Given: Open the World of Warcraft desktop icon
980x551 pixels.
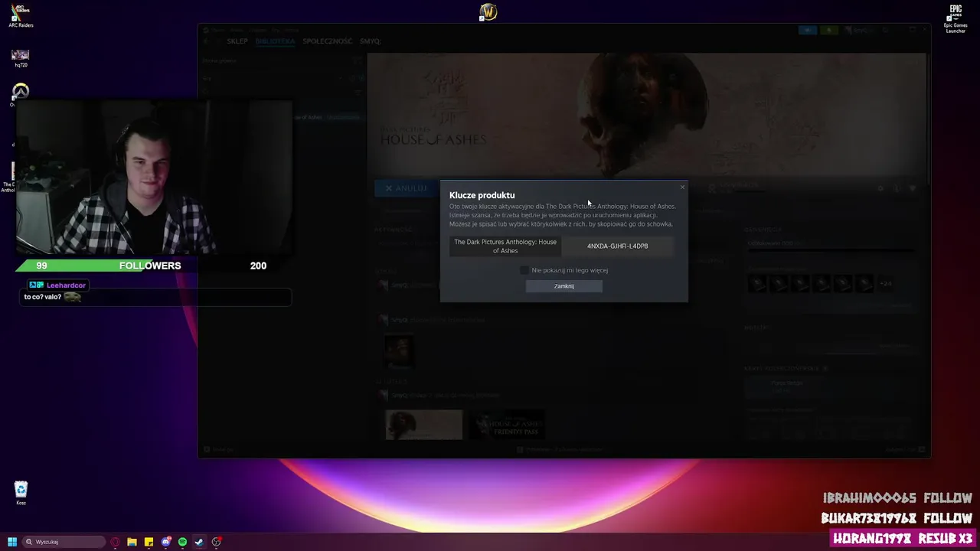Looking at the screenshot, I should click(x=488, y=12).
